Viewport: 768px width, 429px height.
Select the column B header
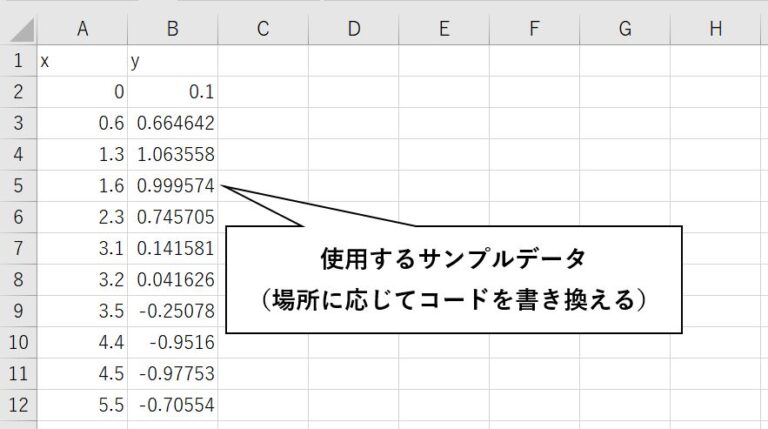(x=172, y=29)
